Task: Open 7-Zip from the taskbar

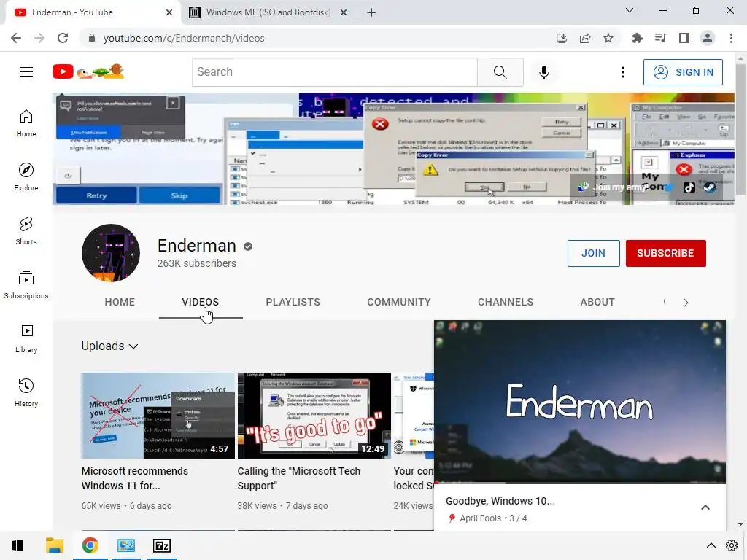Action: point(162,545)
